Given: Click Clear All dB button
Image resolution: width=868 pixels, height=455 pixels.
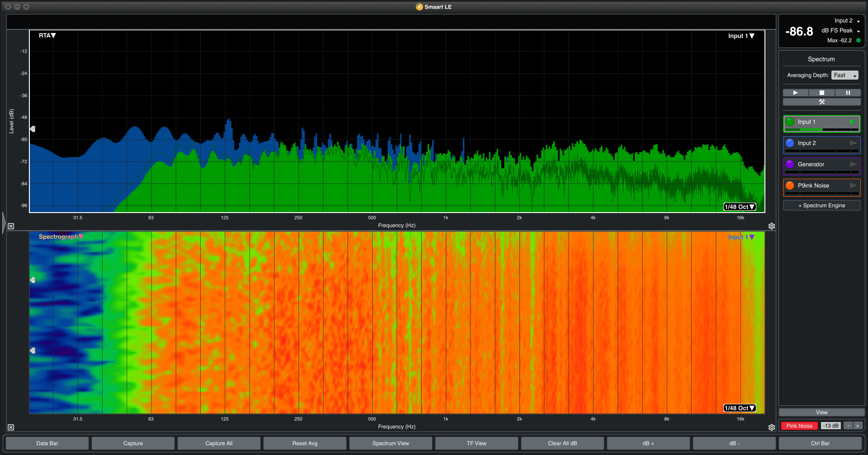Looking at the screenshot, I should click(x=562, y=443).
